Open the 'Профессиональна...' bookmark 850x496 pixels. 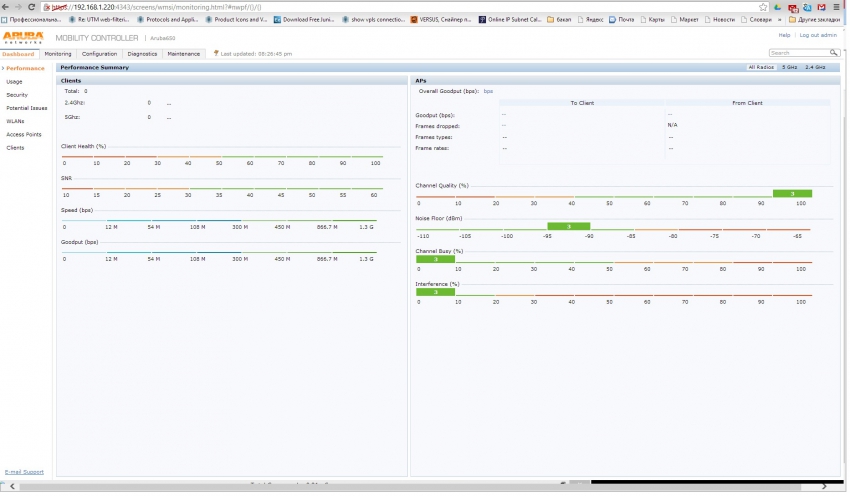pyautogui.click(x=31, y=20)
